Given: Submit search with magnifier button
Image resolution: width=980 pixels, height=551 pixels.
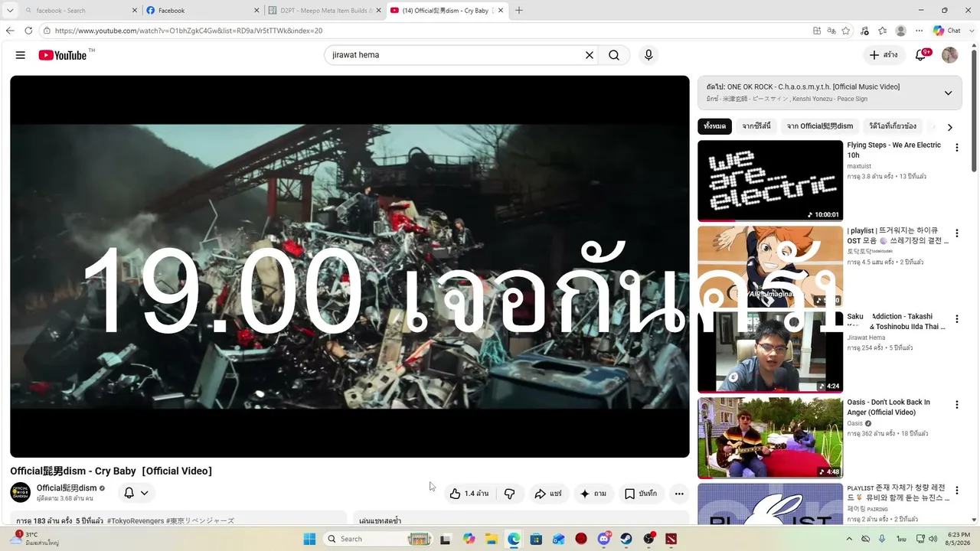Looking at the screenshot, I should coord(614,55).
